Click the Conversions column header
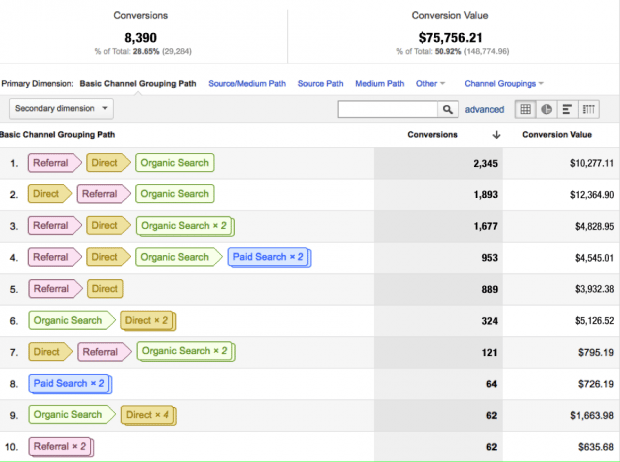This screenshot has width=620, height=462. point(432,134)
